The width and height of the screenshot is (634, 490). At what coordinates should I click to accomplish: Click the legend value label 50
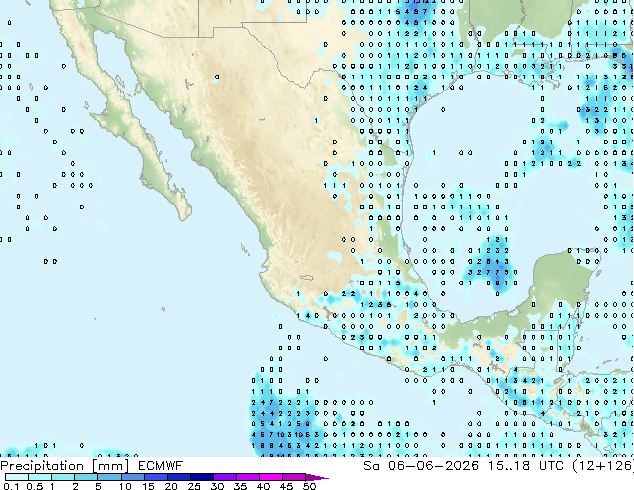[x=309, y=486]
